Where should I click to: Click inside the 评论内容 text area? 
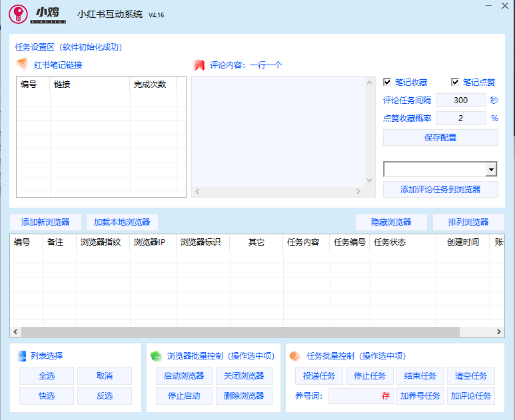coord(278,131)
